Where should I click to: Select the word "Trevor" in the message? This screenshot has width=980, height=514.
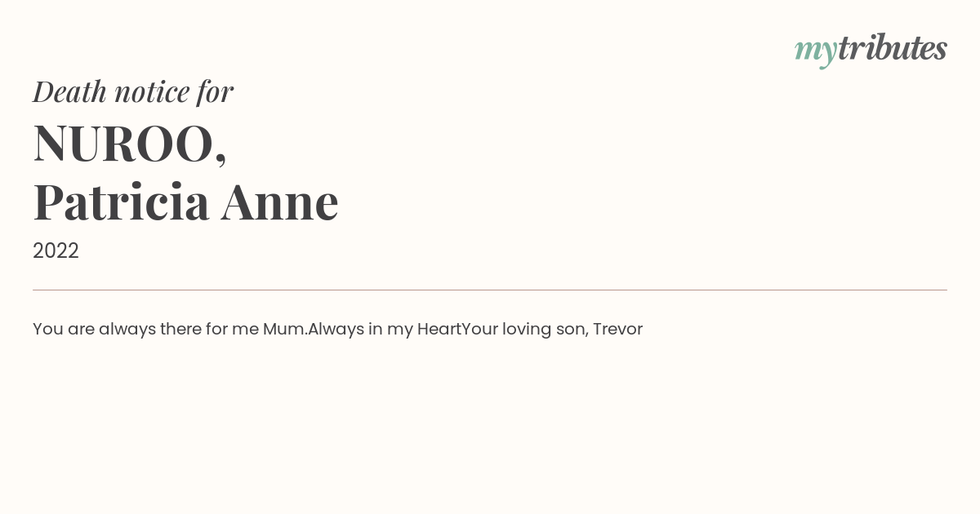tap(618, 329)
